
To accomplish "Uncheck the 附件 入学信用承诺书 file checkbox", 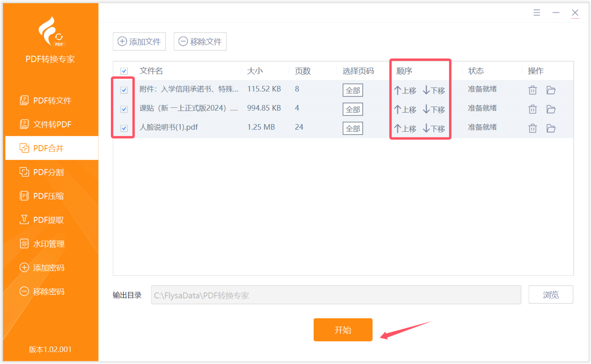I will pos(124,90).
